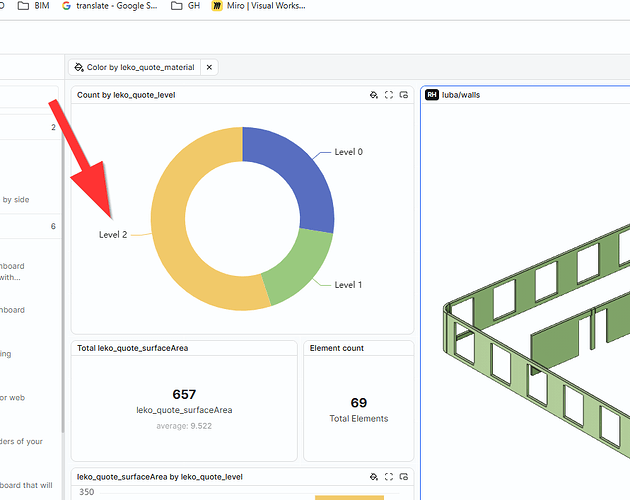Click rightmost icon on surfaceArea by level header
Viewport: 630px width, 500px height.
404,477
